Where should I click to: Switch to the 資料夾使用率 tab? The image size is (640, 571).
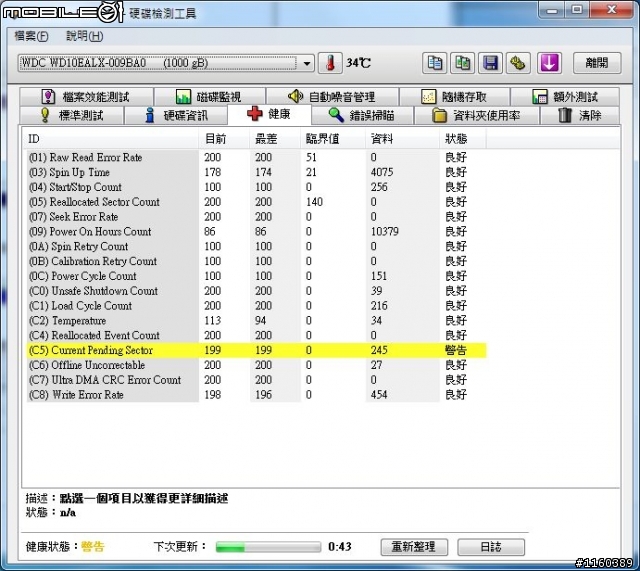(477, 115)
